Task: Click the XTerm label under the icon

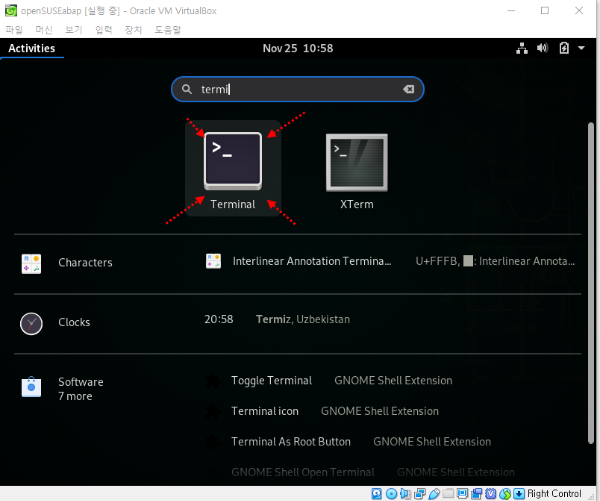Action: coord(357,204)
